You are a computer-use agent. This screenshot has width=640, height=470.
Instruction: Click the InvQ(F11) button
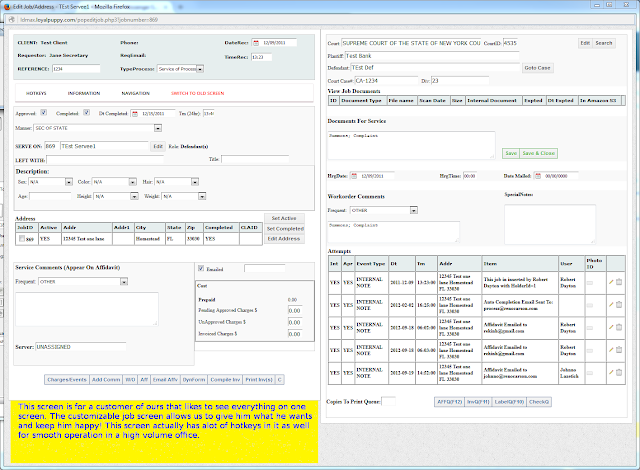click(x=478, y=402)
